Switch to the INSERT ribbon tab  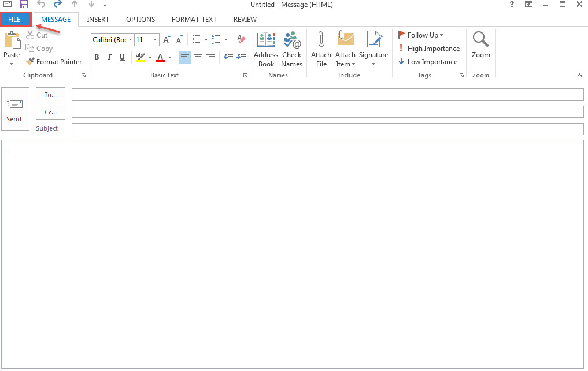(98, 20)
